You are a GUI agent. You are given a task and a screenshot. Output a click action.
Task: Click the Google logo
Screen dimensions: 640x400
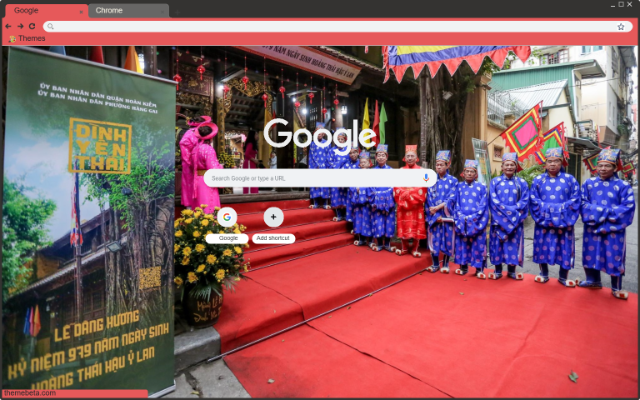coord(320,135)
